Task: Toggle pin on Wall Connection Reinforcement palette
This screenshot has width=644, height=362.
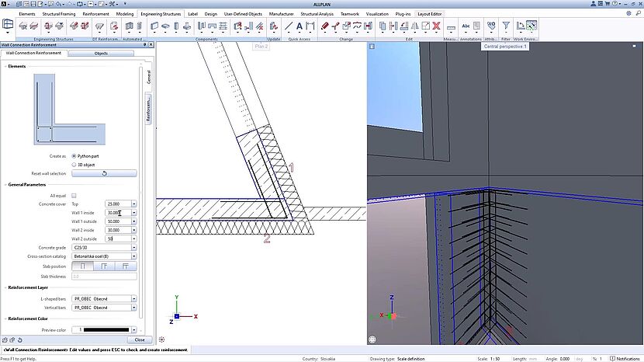Action: [x=144, y=44]
